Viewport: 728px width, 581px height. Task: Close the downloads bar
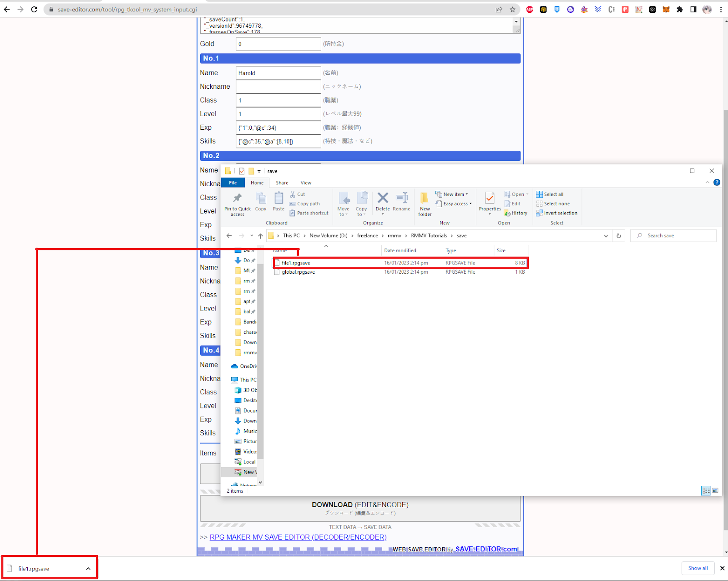[722, 568]
